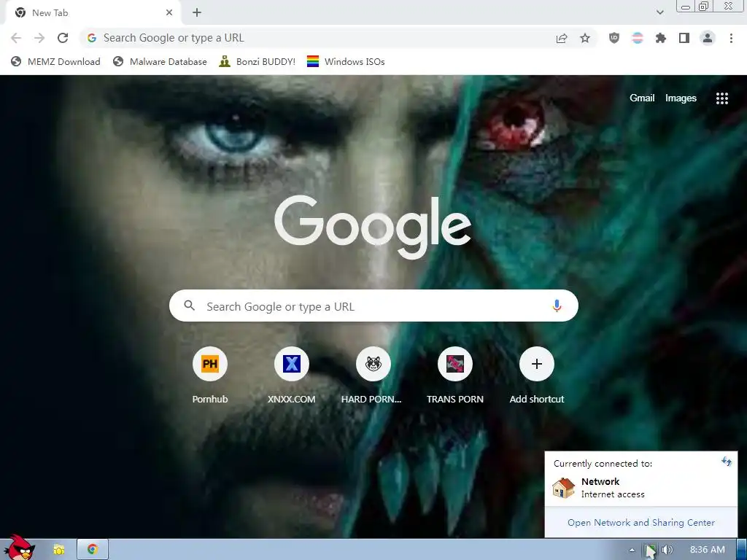The width and height of the screenshot is (747, 560).
Task: Click the magnifier in the search box
Action: coord(189,306)
